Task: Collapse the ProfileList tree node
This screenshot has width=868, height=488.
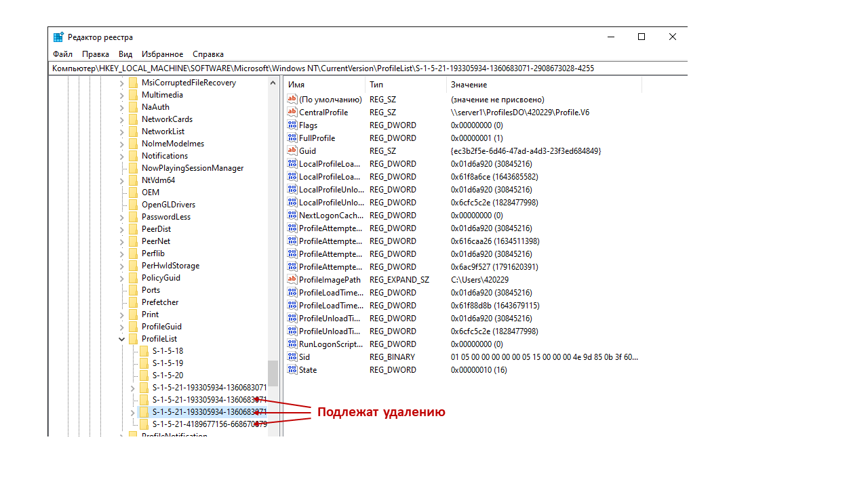Action: click(x=122, y=339)
